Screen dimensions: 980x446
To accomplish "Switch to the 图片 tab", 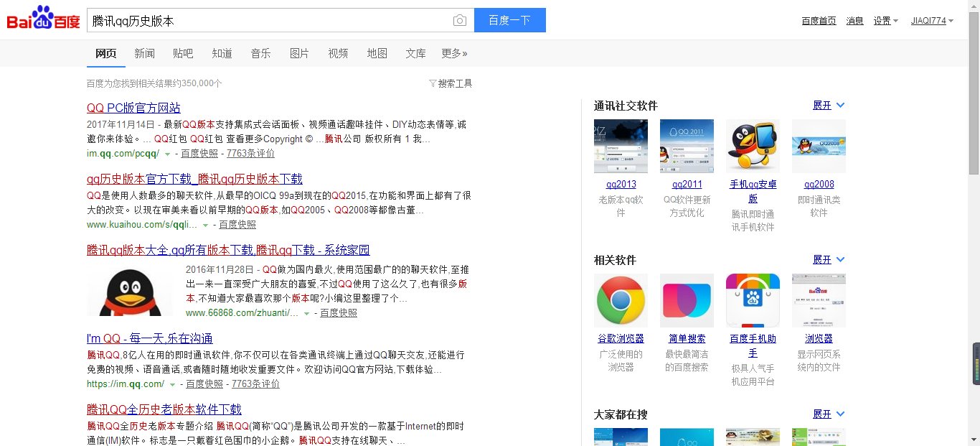I will click(299, 52).
